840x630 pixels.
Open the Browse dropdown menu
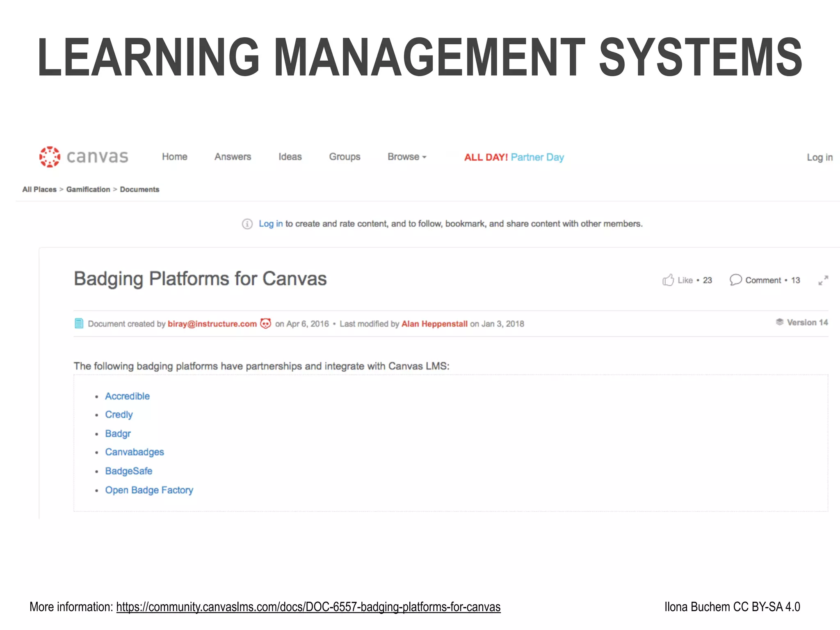(x=407, y=157)
